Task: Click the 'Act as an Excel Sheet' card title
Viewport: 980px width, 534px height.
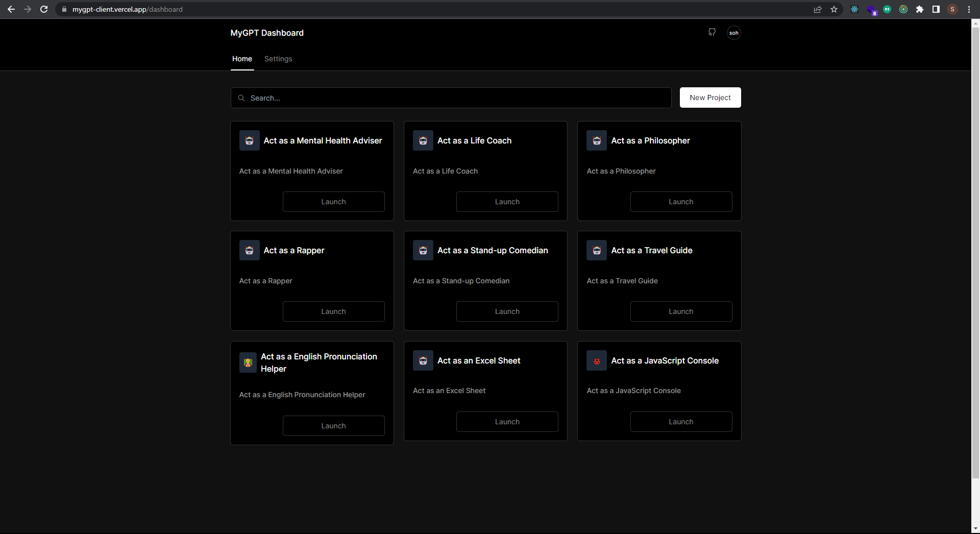Action: pyautogui.click(x=479, y=360)
